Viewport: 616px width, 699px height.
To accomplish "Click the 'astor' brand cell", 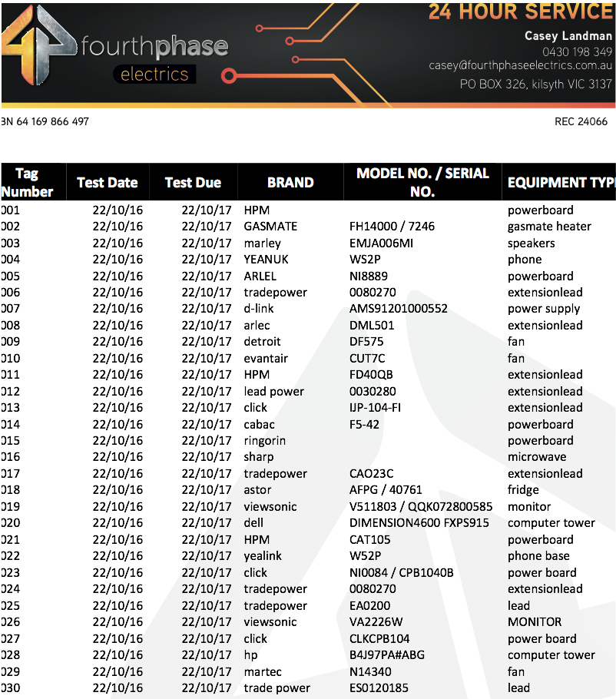I will (x=257, y=489).
